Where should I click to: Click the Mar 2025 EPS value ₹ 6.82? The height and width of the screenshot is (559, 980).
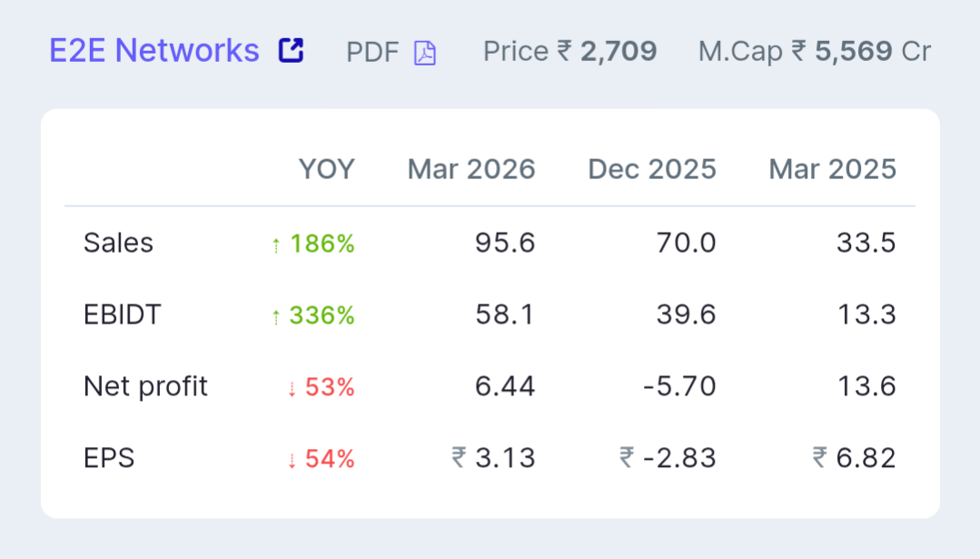tap(854, 458)
